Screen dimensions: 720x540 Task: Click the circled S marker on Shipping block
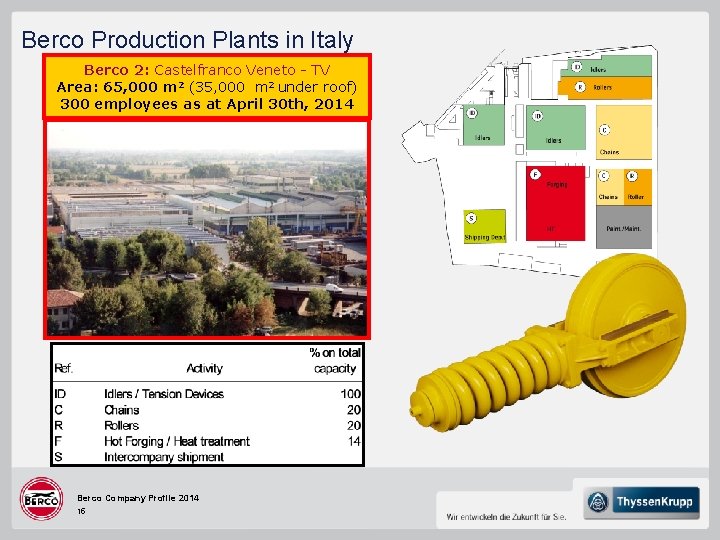[x=471, y=218]
